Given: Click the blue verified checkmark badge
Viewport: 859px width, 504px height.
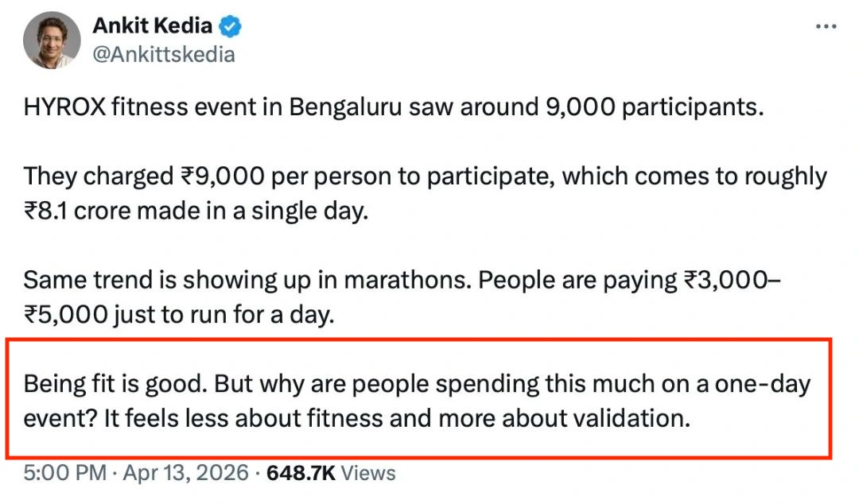Looking at the screenshot, I should (x=230, y=26).
